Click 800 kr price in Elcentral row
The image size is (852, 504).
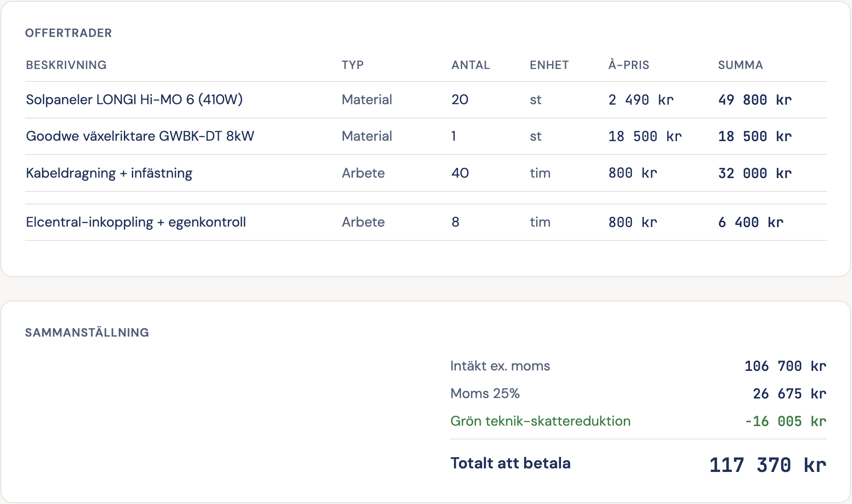point(633,222)
